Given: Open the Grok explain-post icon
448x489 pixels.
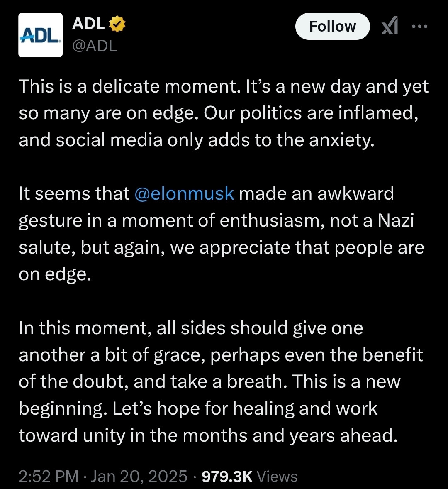Looking at the screenshot, I should 390,26.
